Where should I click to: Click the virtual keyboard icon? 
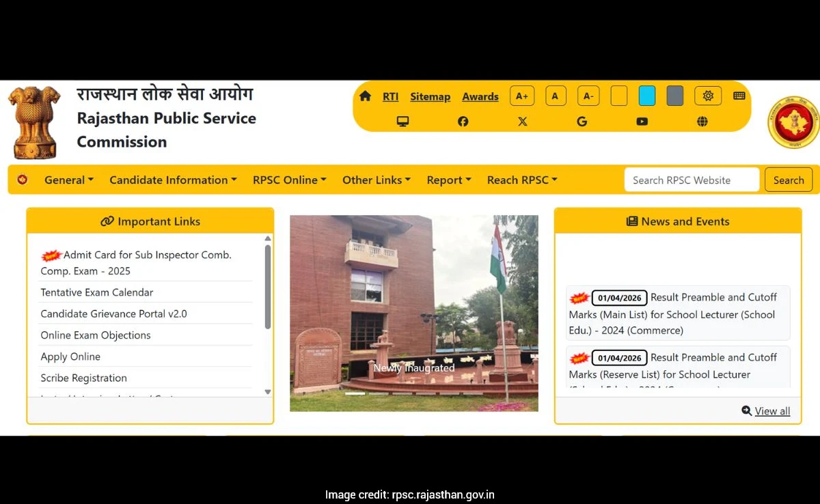click(739, 96)
